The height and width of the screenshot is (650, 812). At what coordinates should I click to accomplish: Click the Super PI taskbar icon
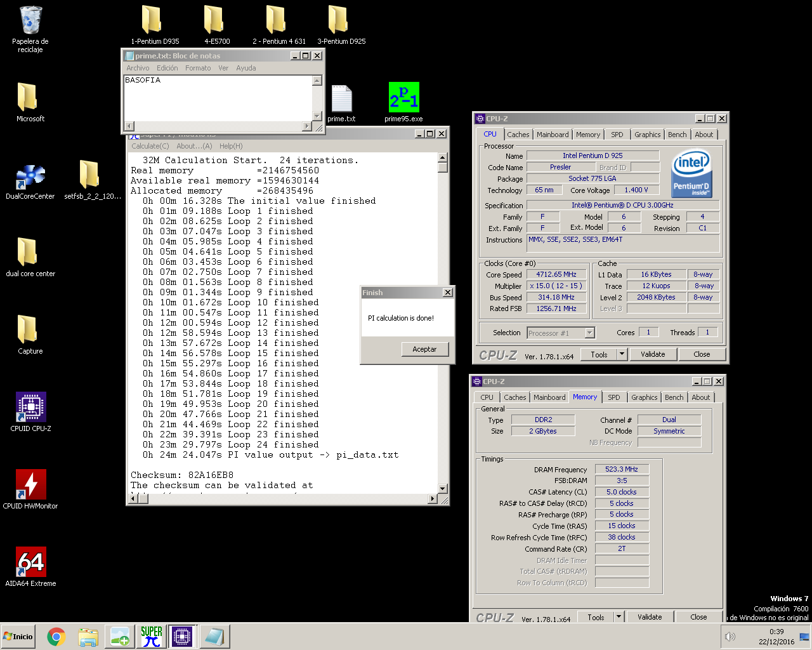(151, 637)
